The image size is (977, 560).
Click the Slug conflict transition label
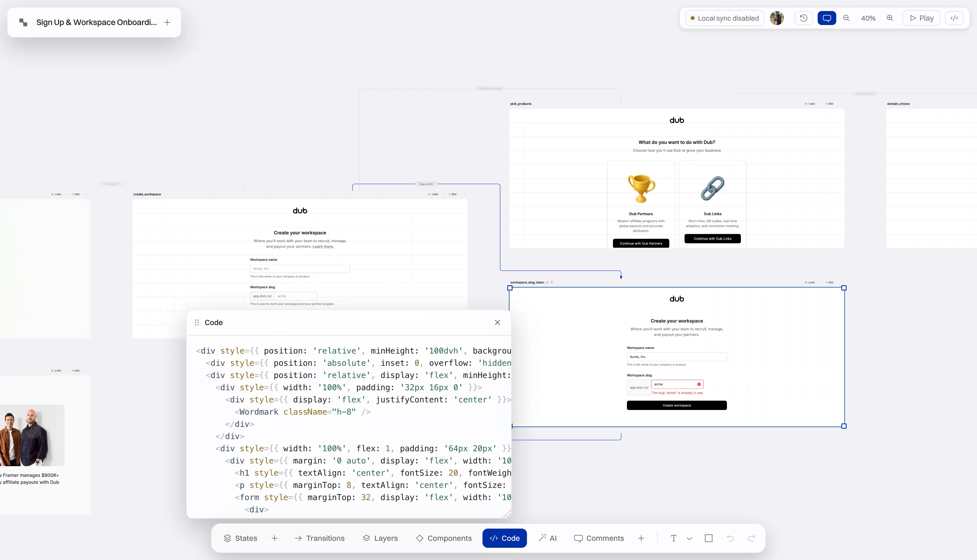[426, 184]
